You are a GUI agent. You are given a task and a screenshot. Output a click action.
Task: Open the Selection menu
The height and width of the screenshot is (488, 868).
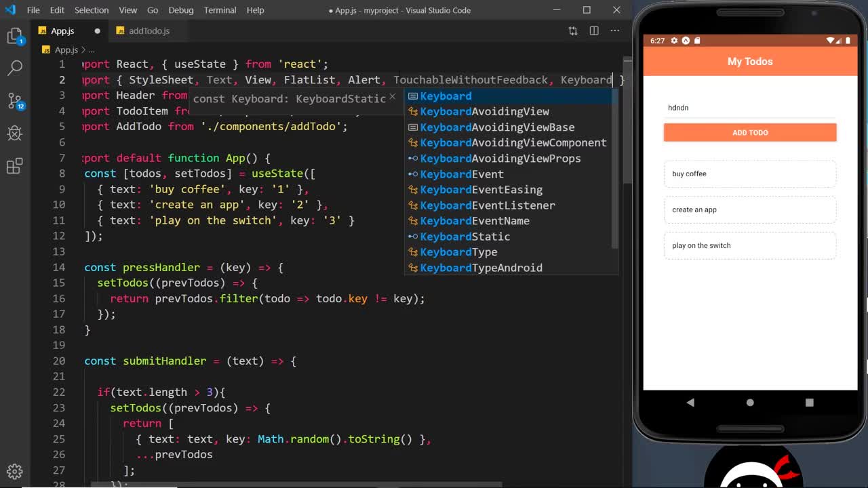[x=92, y=10]
